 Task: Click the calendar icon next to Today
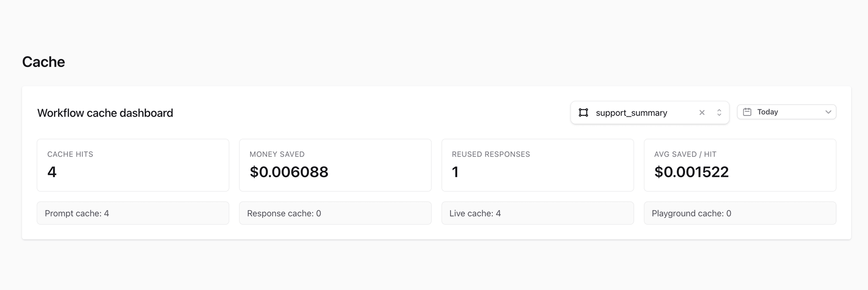[x=747, y=112]
